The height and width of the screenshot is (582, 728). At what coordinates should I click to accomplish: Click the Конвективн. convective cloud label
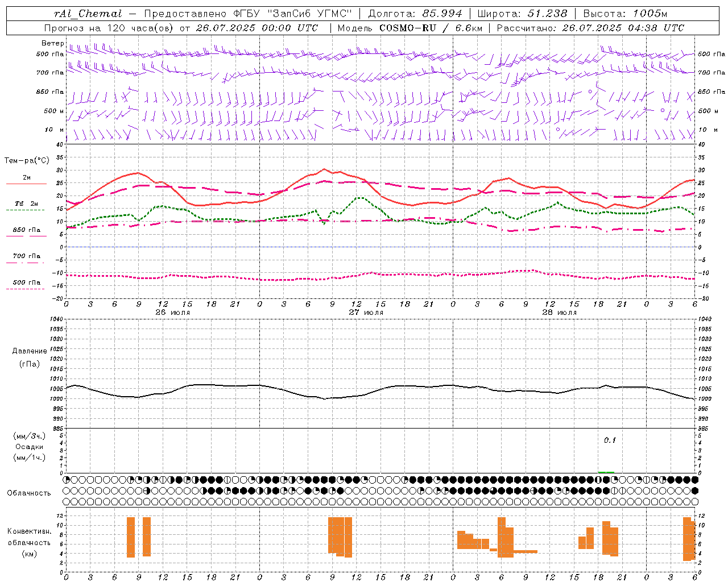tap(30, 531)
